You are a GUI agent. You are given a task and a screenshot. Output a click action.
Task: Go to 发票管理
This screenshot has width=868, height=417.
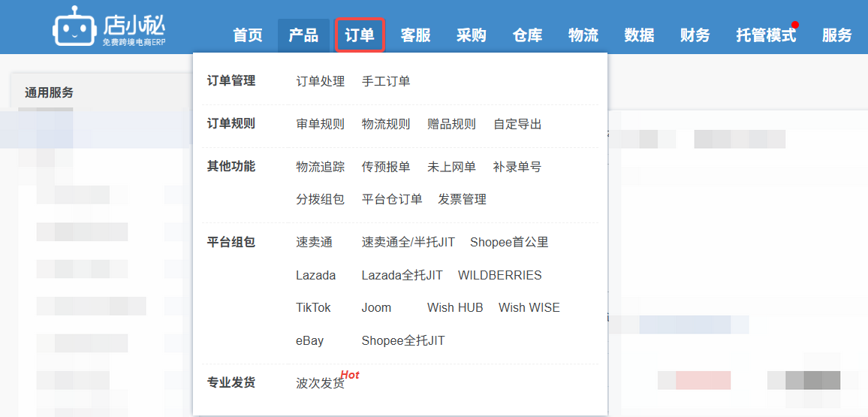coord(463,199)
